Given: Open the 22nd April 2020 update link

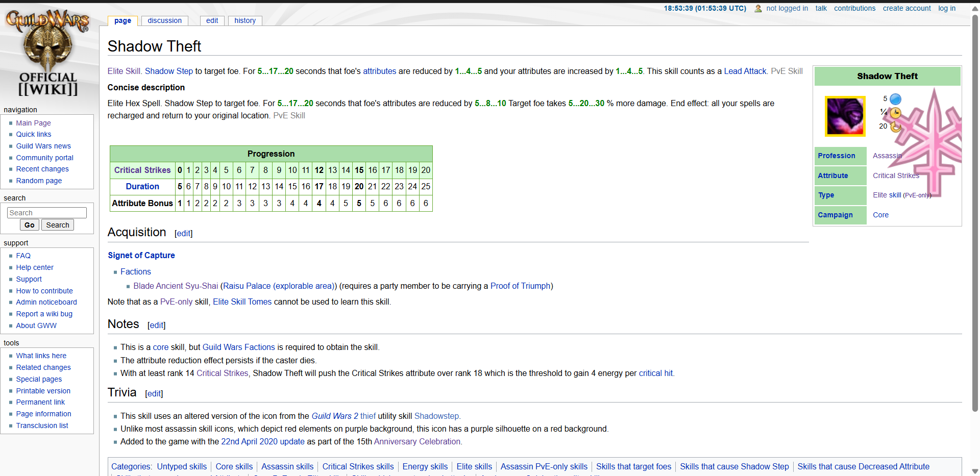Looking at the screenshot, I should pyautogui.click(x=263, y=441).
